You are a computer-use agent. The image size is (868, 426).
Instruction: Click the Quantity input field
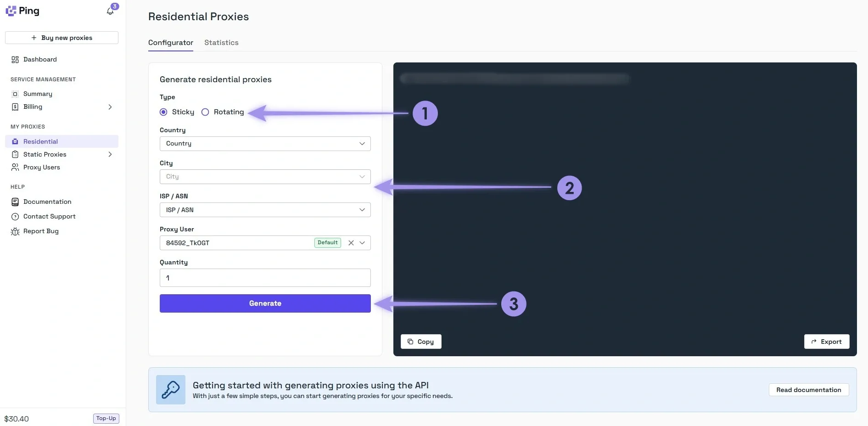coord(265,278)
